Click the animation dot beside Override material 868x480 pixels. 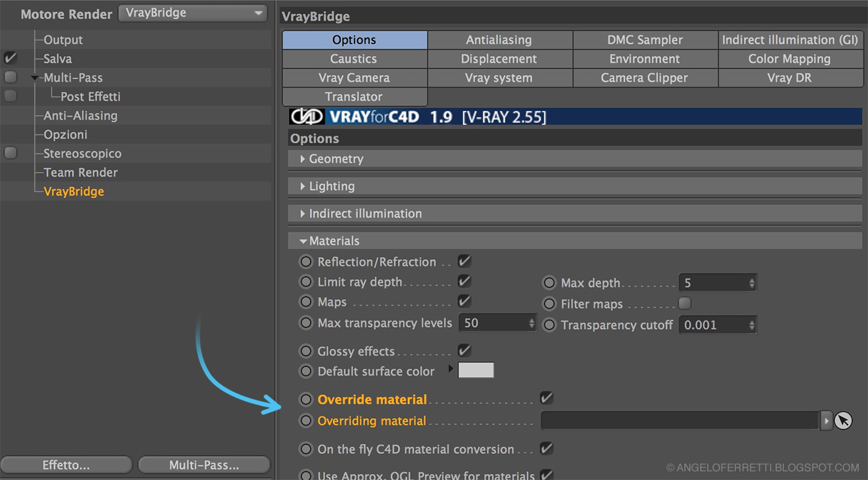[306, 399]
